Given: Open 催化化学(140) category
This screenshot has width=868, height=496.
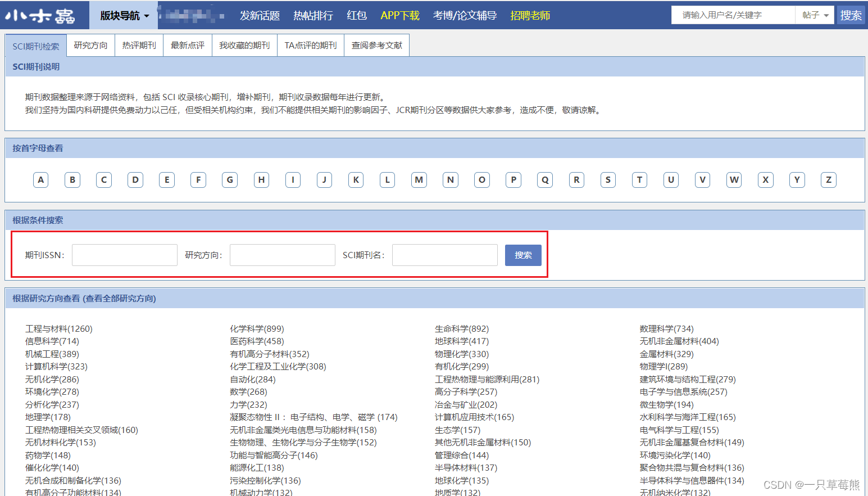Looking at the screenshot, I should click(52, 468).
